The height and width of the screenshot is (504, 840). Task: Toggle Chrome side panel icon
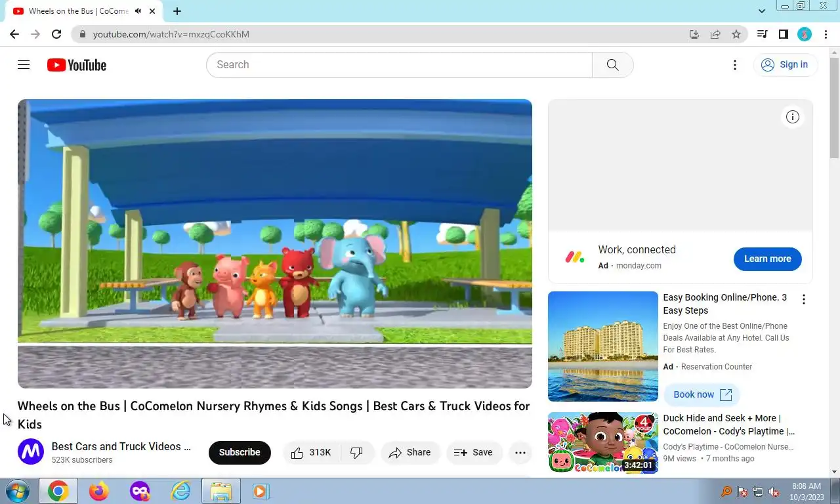(783, 34)
